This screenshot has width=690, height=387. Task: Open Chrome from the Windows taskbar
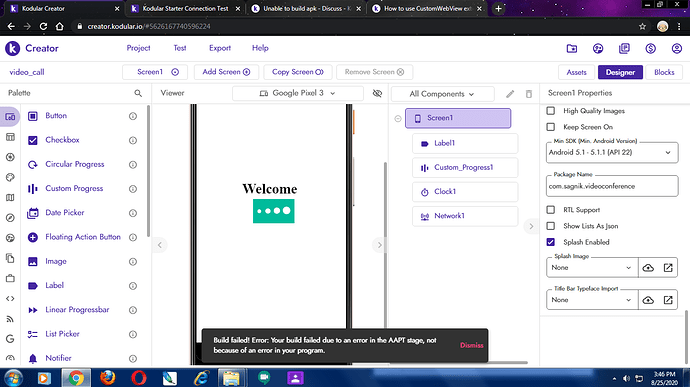click(x=76, y=378)
